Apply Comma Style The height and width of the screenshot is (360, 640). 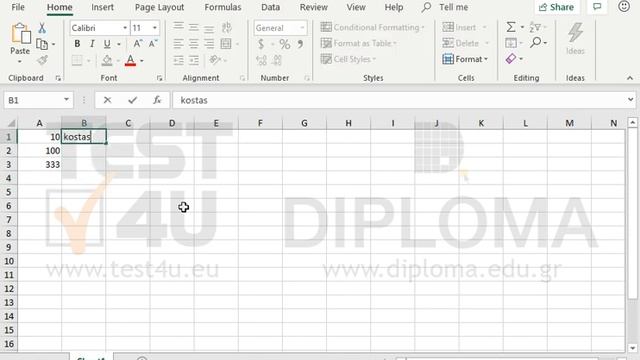[300, 44]
